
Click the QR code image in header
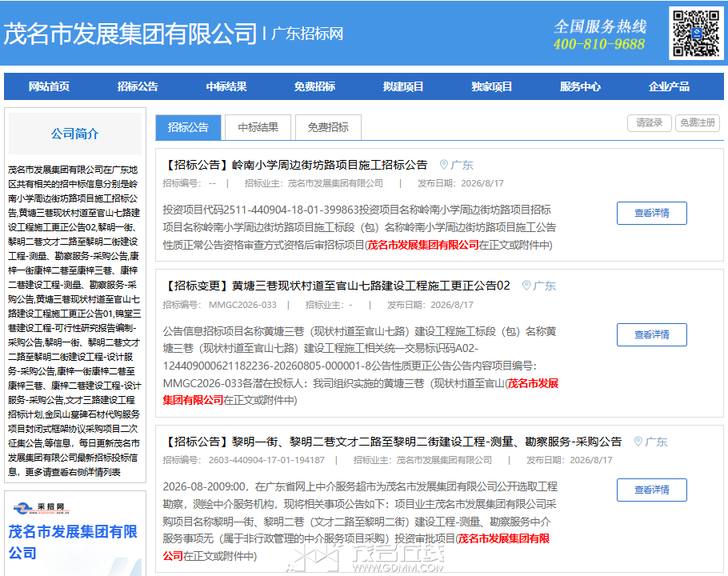coord(696,34)
